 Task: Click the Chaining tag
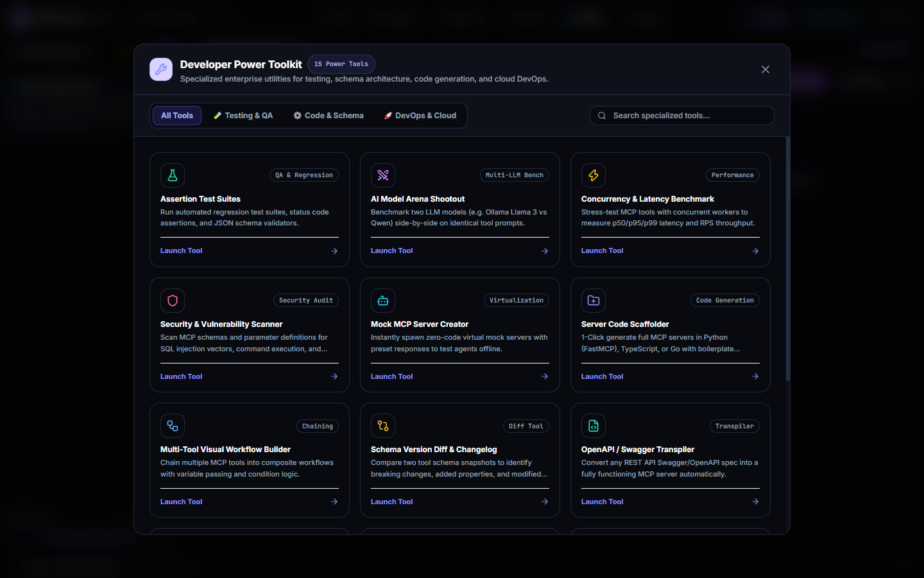tap(318, 426)
